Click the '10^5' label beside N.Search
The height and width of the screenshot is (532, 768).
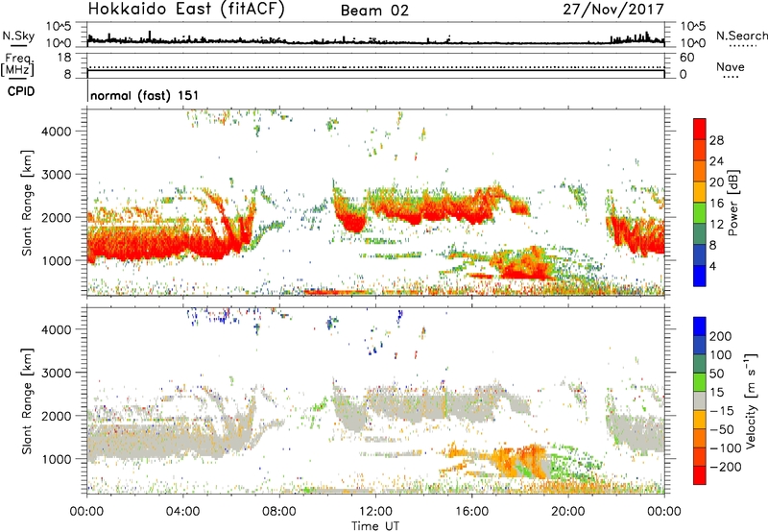pos(693,26)
